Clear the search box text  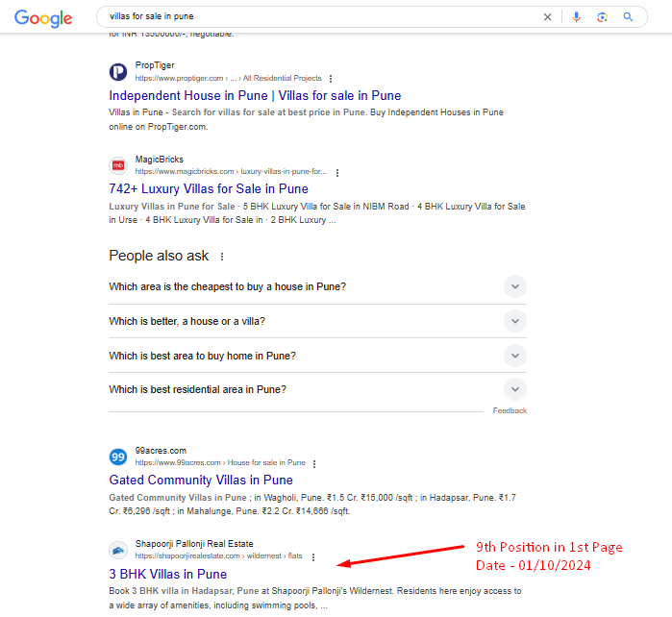point(548,17)
